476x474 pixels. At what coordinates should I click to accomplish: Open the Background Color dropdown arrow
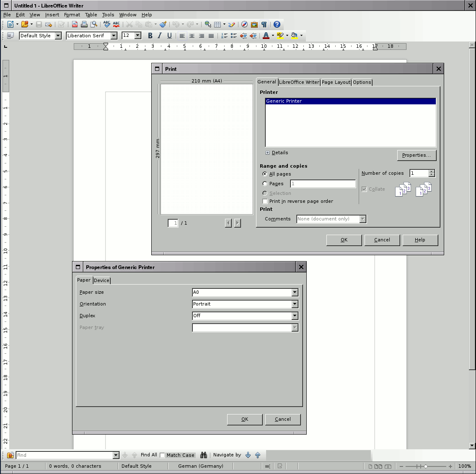coord(301,36)
